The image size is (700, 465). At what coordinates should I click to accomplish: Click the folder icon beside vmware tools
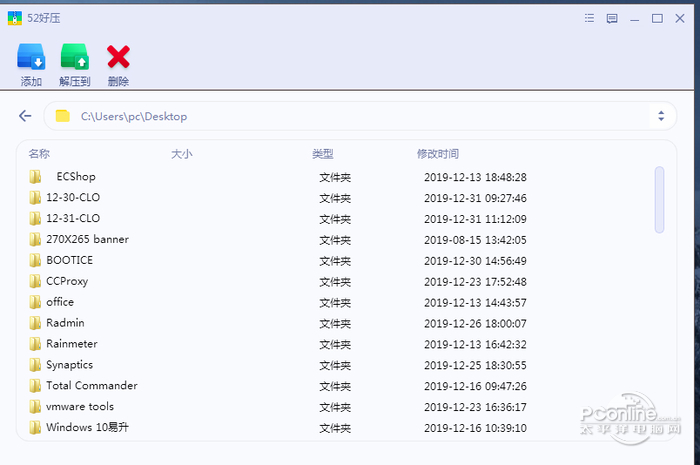point(35,407)
